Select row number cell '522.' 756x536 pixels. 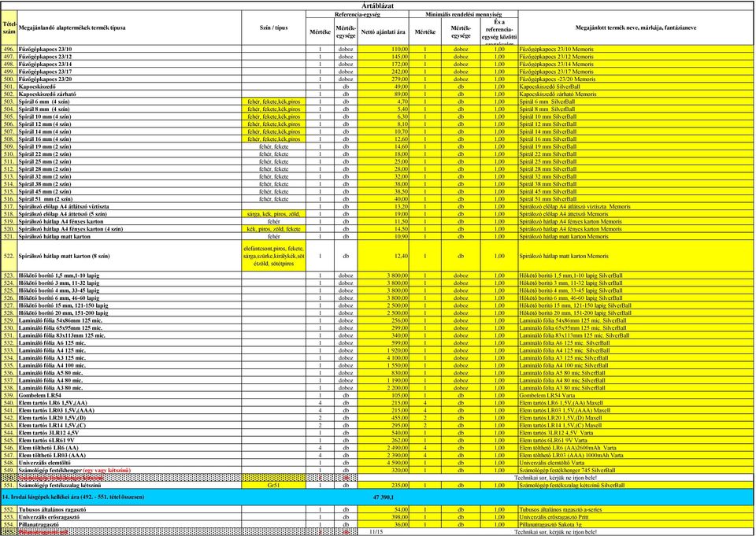click(x=9, y=256)
